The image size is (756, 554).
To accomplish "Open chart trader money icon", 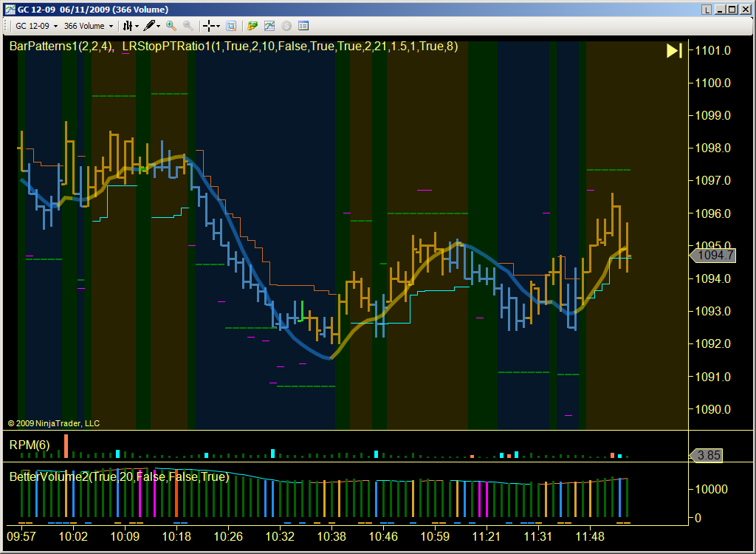I will [x=252, y=26].
